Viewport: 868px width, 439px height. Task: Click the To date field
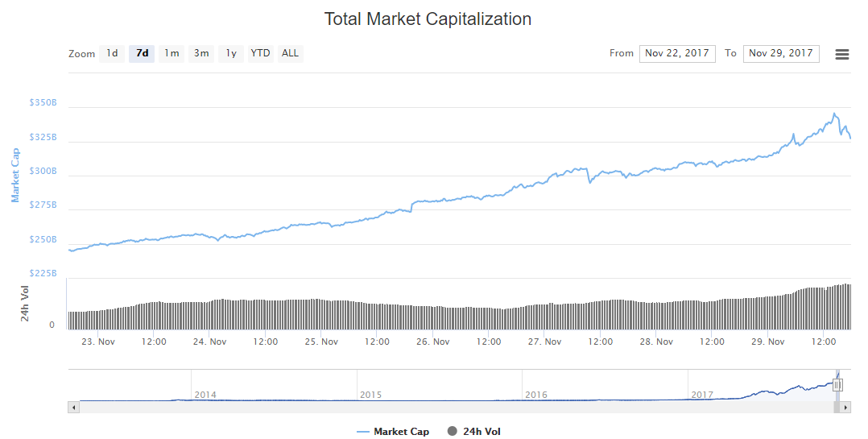[x=781, y=54]
